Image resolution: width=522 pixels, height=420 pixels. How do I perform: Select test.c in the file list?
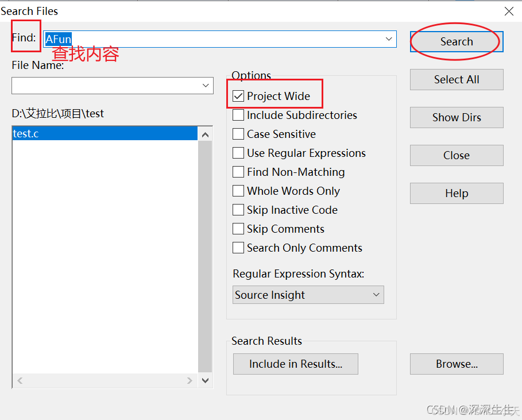tap(105, 133)
